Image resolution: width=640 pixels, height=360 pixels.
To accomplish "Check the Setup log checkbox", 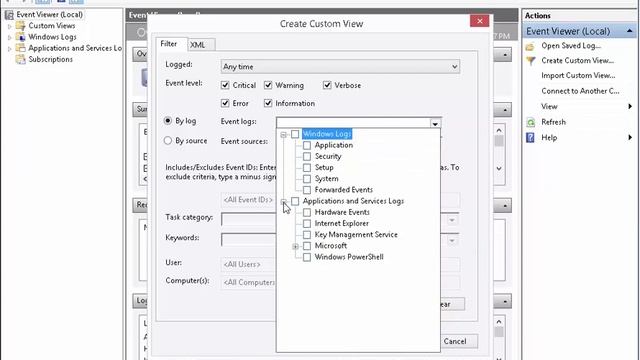I will click(307, 167).
